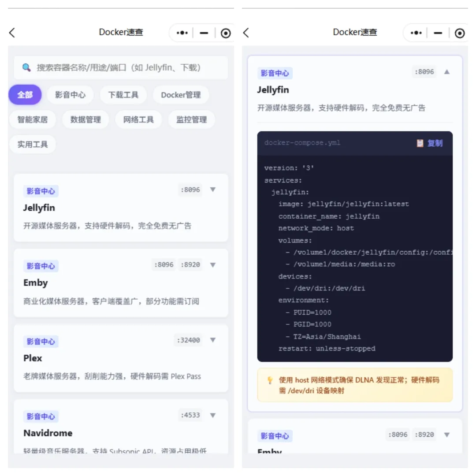This screenshot has height=476, width=476.
Task: Expand the Plex card
Action: click(213, 340)
